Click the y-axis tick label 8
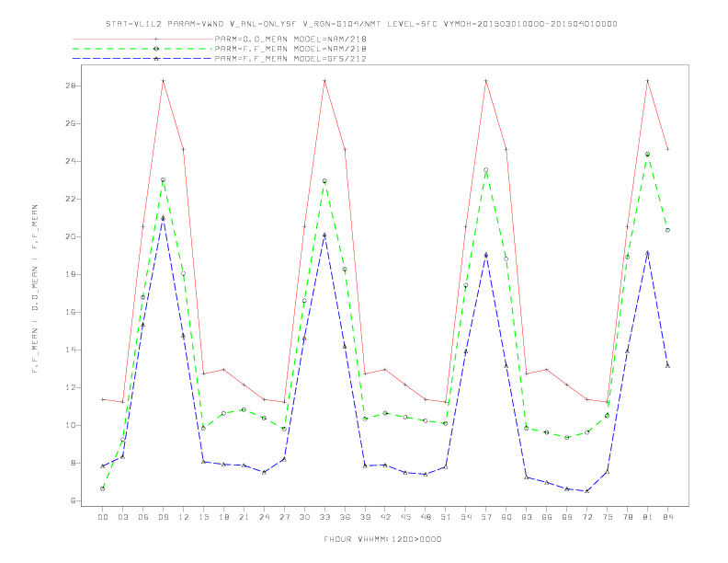This screenshot has height=563, width=728. tap(74, 463)
